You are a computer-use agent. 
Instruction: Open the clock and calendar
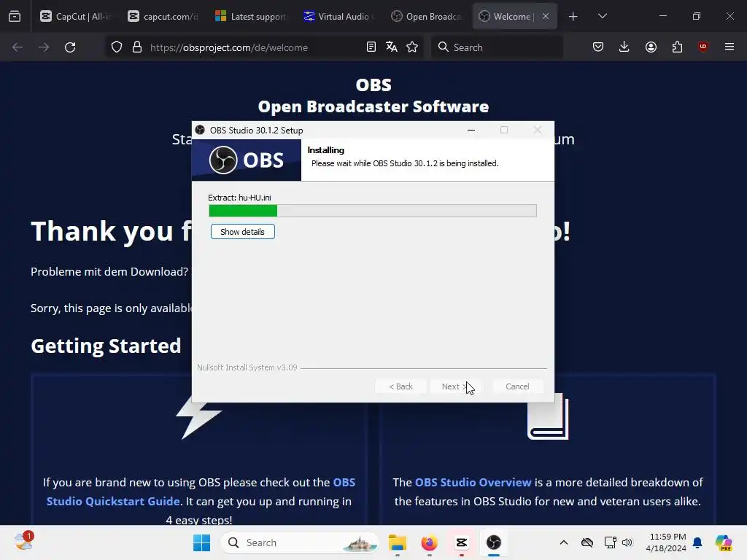click(666, 542)
